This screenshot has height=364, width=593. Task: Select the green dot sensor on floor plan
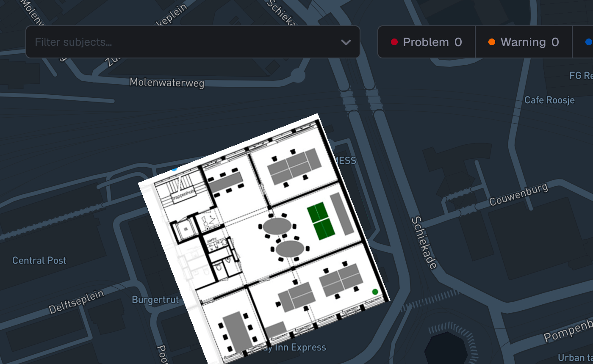click(375, 292)
